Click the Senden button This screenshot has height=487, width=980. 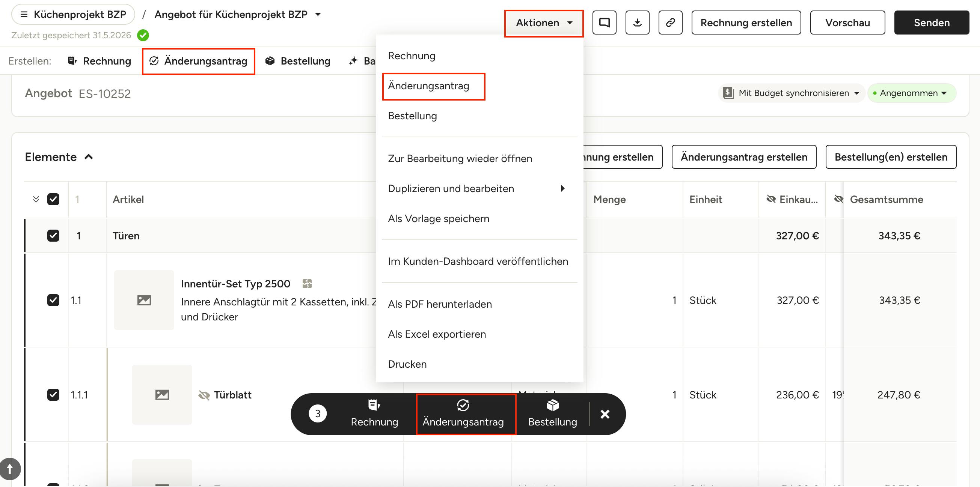coord(932,23)
